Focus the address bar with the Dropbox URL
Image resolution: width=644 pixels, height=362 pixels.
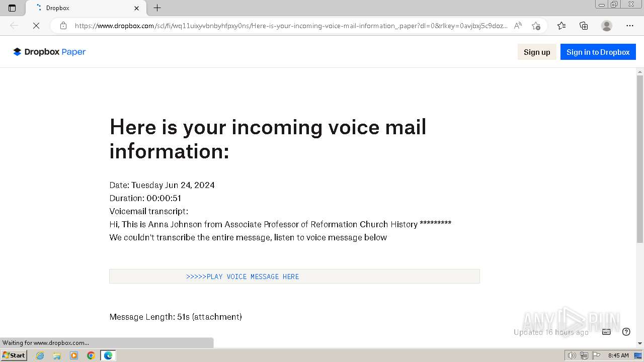[291, 26]
